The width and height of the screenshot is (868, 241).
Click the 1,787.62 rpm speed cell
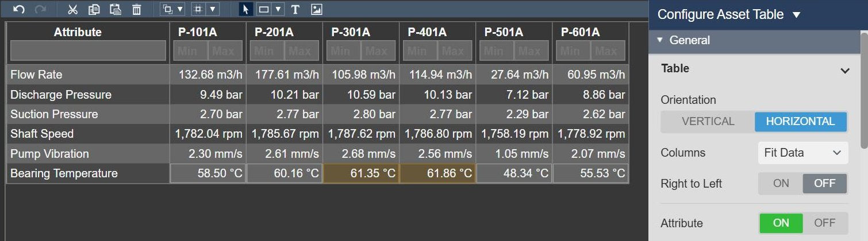tap(360, 134)
